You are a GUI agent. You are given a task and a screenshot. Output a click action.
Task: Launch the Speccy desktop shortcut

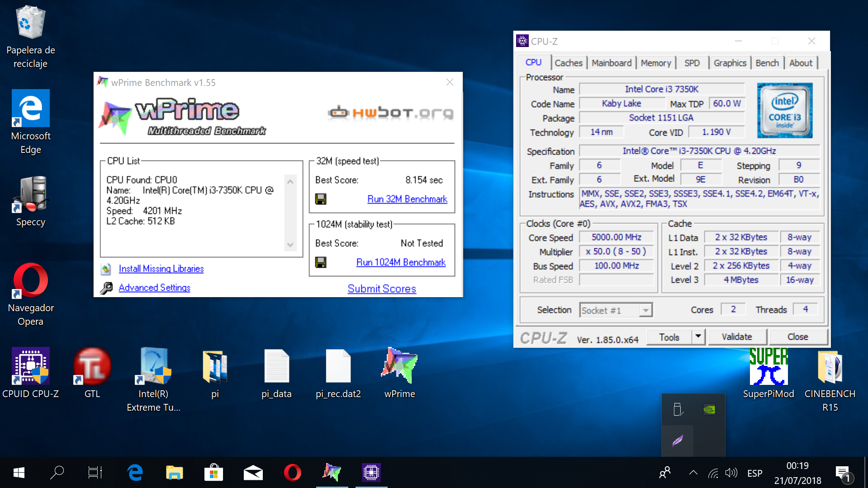(x=31, y=202)
